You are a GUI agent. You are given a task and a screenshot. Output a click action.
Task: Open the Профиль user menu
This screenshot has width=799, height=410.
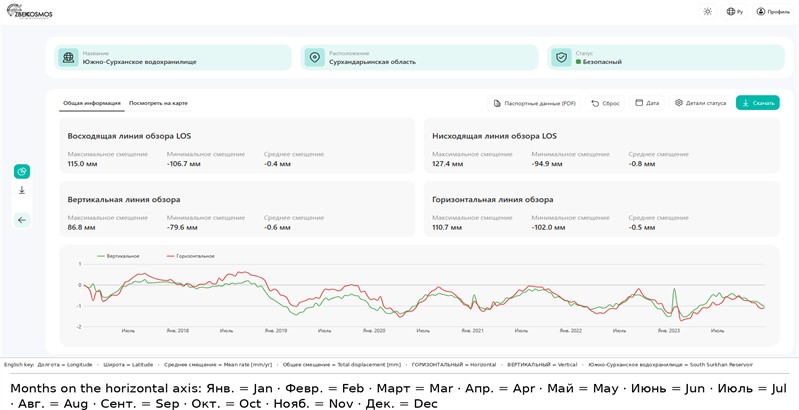[x=773, y=12]
